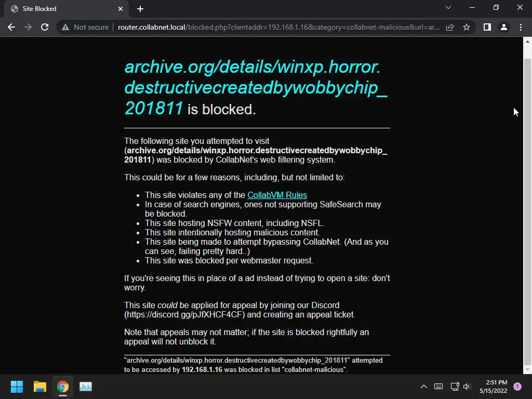532x399 pixels.
Task: Open the Chrome profile menu
Action: pyautogui.click(x=504, y=27)
